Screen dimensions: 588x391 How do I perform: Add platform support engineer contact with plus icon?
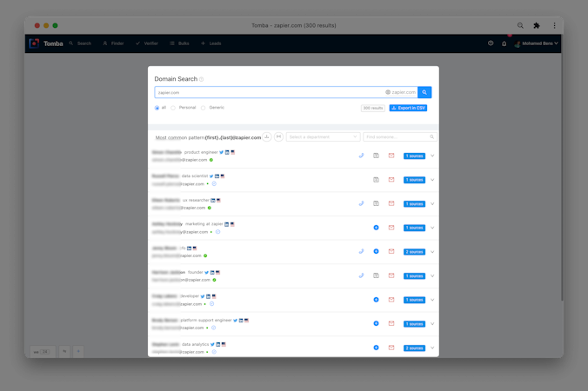[x=376, y=323]
